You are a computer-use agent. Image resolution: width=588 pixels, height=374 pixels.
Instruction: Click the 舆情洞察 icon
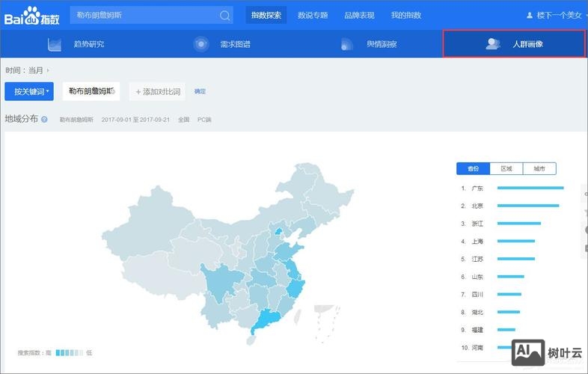(347, 44)
